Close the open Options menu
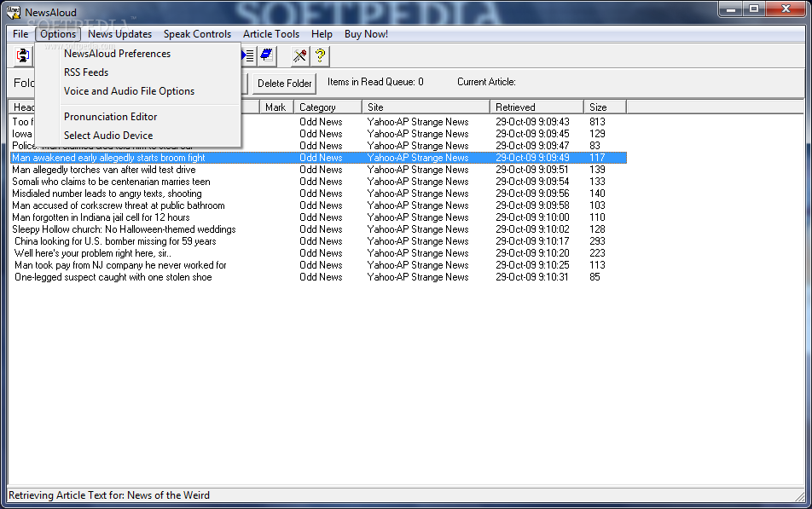This screenshot has height=509, width=812. (58, 34)
